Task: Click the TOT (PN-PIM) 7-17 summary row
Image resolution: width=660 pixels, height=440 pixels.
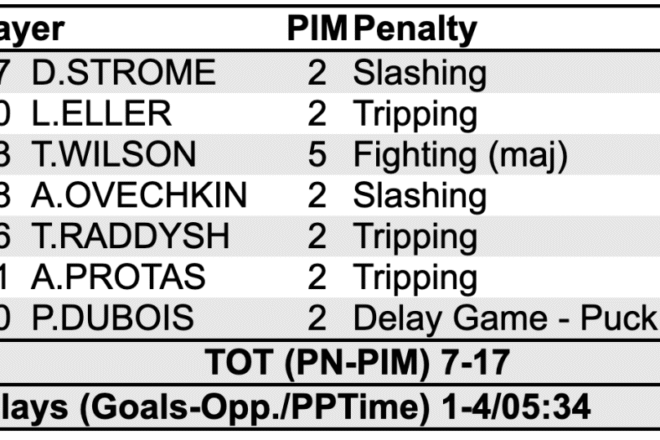Action: (330, 363)
